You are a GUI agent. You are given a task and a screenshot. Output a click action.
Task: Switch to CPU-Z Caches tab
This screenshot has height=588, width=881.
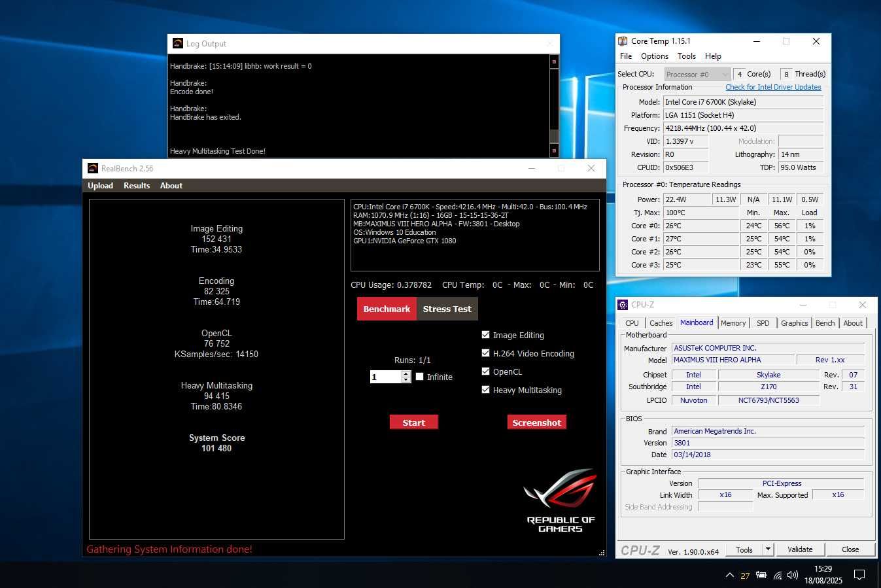[x=661, y=323]
